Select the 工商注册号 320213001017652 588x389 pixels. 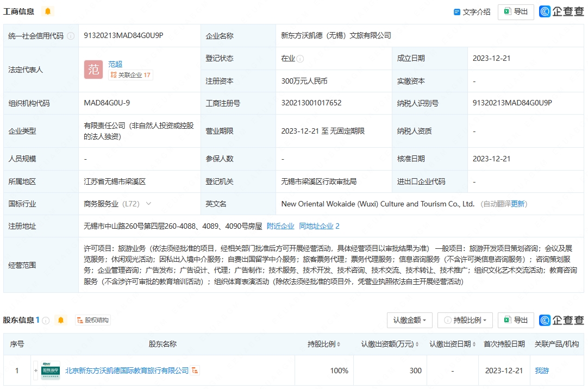pos(311,103)
